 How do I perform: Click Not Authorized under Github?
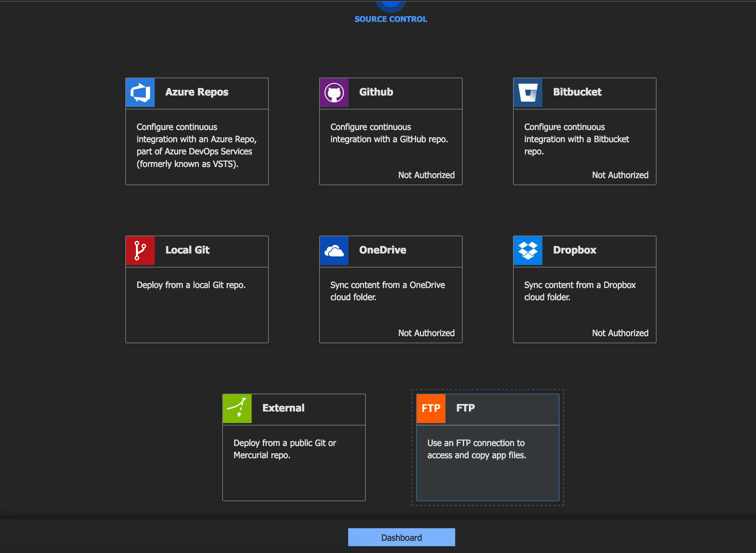pos(426,175)
